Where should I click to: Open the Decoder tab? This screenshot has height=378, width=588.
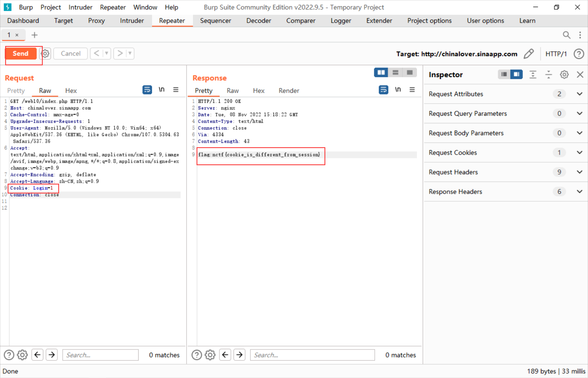258,21
